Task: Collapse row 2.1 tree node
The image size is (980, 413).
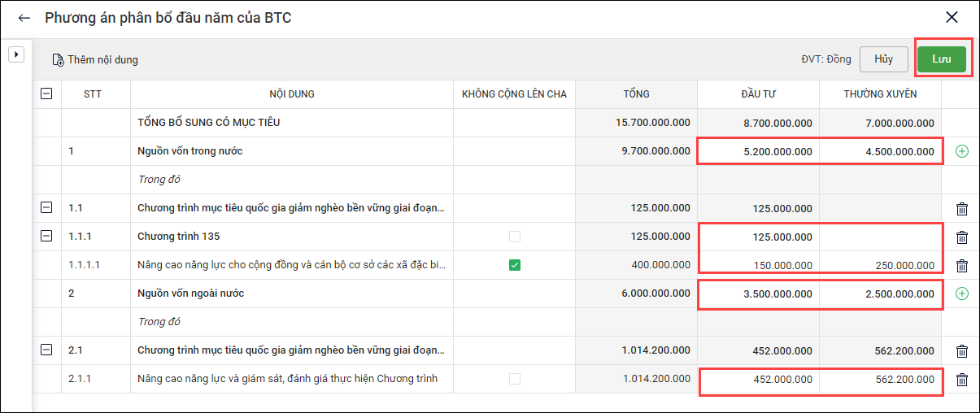Action: pyautogui.click(x=46, y=350)
